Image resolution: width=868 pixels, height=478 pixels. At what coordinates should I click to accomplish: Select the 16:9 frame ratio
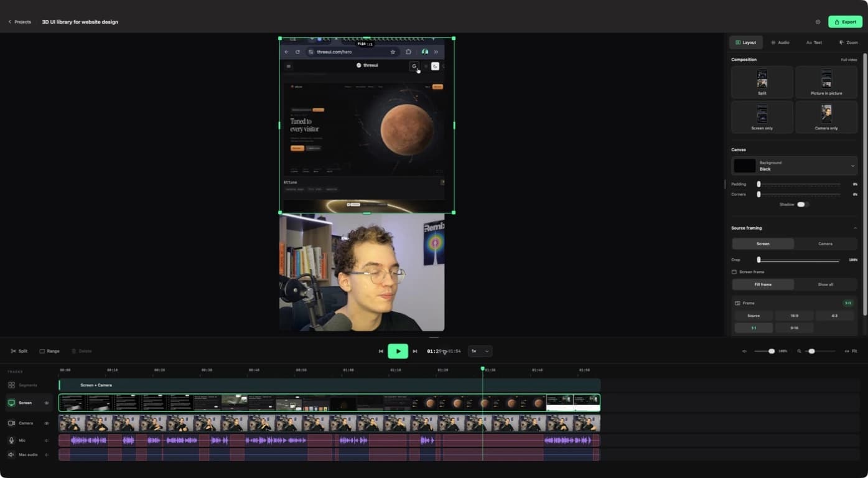(x=794, y=316)
